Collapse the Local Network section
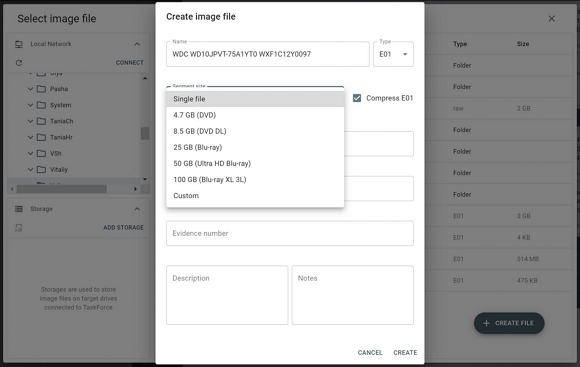Screen dimensions: 580x367 137,44
